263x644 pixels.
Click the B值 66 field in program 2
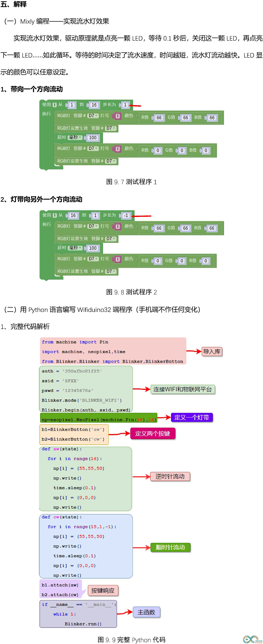pyautogui.click(x=212, y=228)
